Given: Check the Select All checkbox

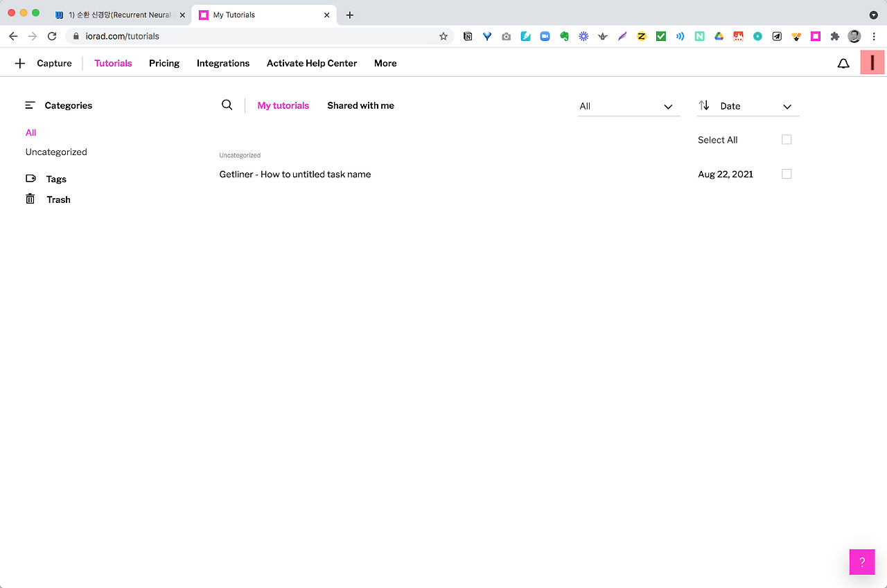Looking at the screenshot, I should 787,139.
